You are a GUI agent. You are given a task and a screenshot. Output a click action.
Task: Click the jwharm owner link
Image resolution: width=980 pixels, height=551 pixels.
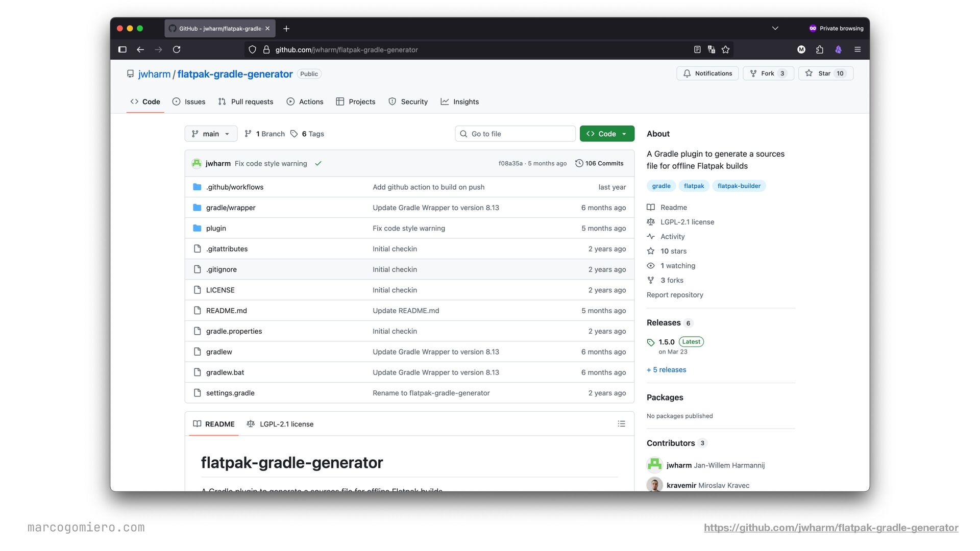click(154, 74)
